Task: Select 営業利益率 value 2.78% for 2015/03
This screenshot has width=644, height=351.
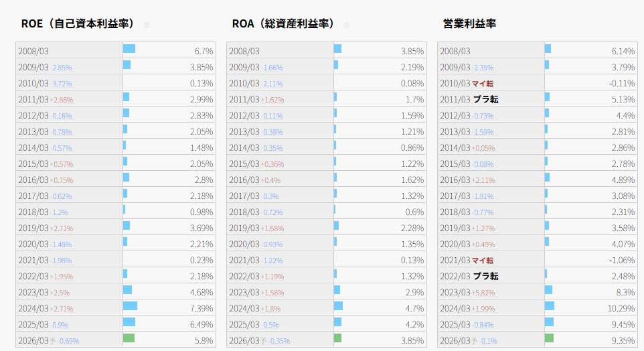Action: pyautogui.click(x=623, y=163)
